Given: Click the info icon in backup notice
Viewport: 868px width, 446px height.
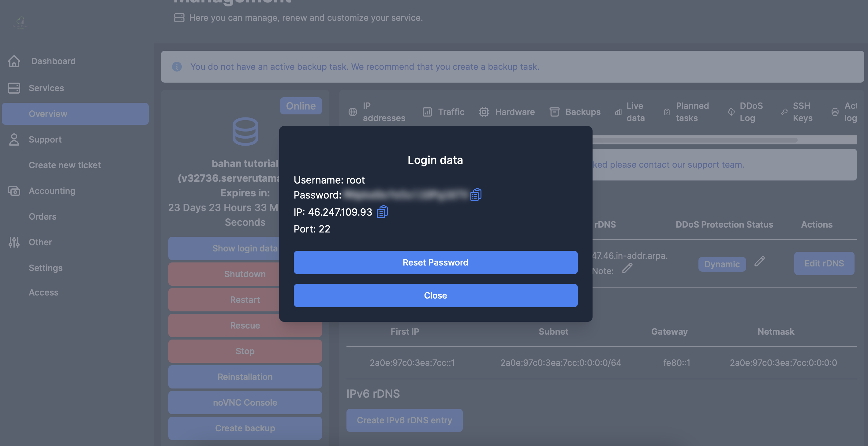Looking at the screenshot, I should pyautogui.click(x=177, y=67).
